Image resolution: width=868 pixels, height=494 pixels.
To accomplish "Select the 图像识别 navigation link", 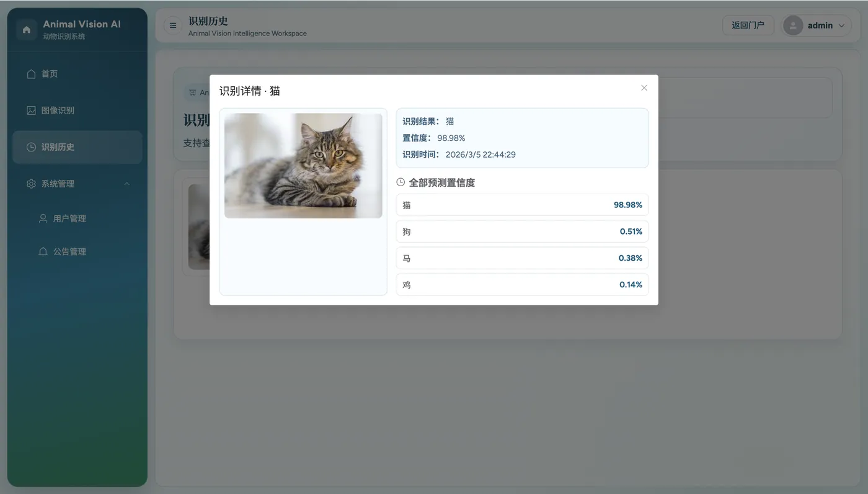I will (x=62, y=110).
